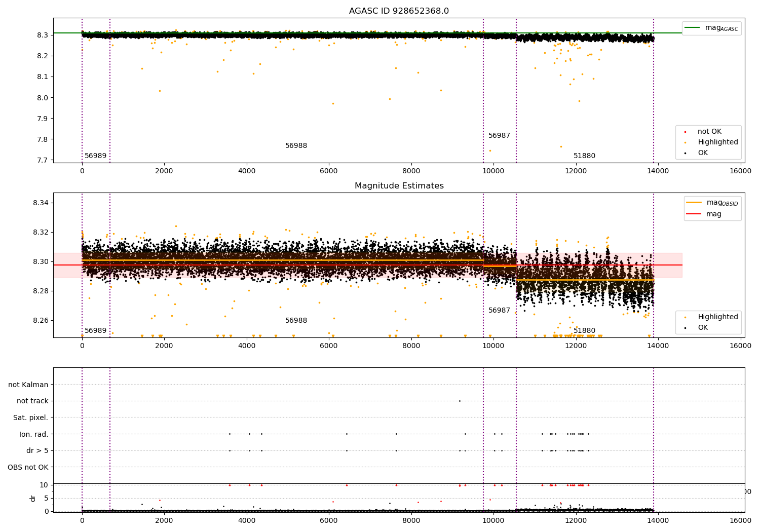Viewport: 760px width, 532px height.
Task: Click the '8.28' y-tick on Magnitude Estimates plot
Action: tap(41, 291)
